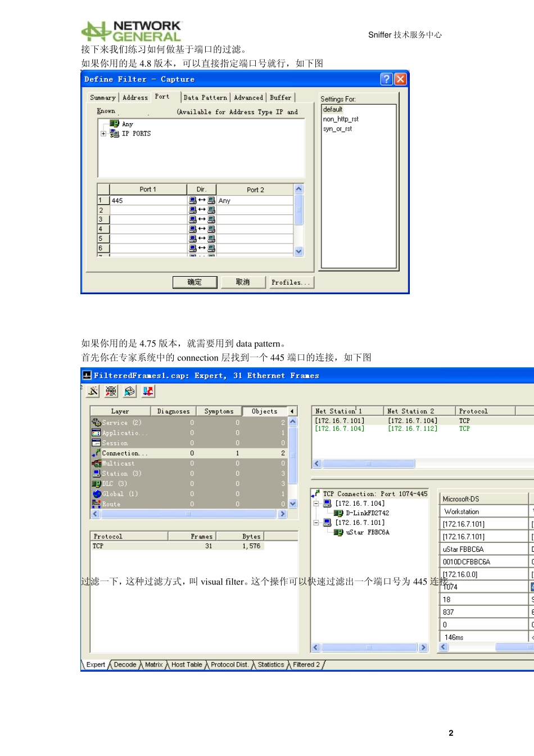
Task: Select the non_http_rst filter profile
Action: coord(341,119)
